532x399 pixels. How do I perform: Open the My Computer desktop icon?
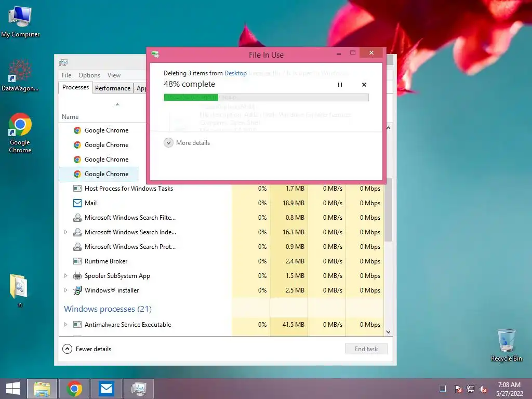point(20,22)
